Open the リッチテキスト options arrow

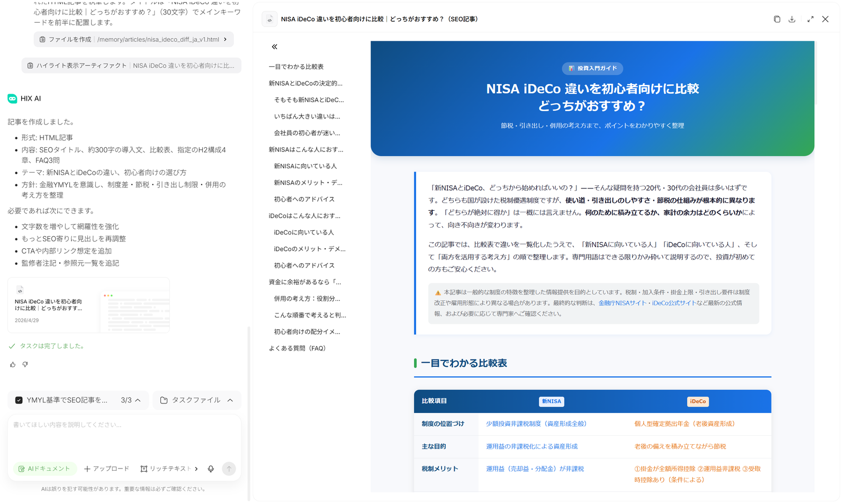[x=196, y=469]
